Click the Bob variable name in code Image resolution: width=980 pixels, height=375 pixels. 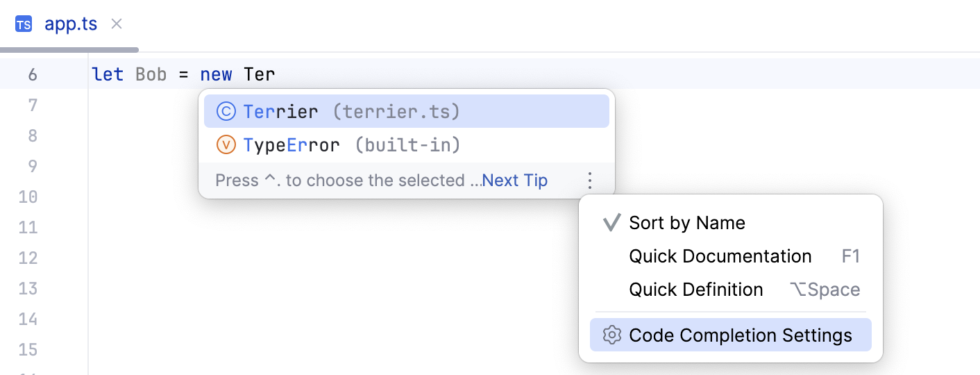point(151,74)
